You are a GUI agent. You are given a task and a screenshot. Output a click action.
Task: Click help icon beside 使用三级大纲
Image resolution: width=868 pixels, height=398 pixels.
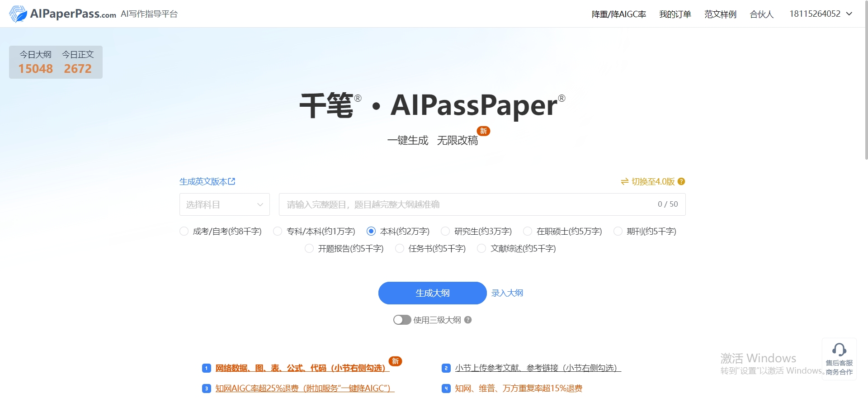(x=468, y=320)
